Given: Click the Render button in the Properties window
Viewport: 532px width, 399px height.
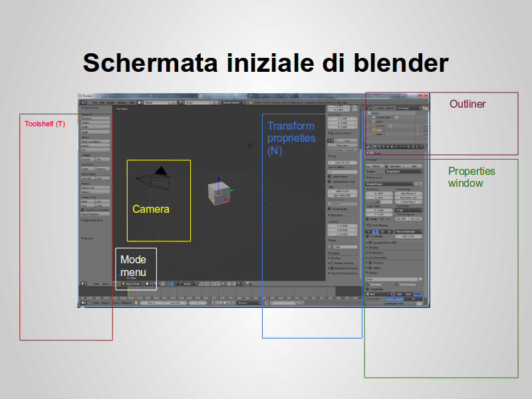Looking at the screenshot, I should point(374,166).
